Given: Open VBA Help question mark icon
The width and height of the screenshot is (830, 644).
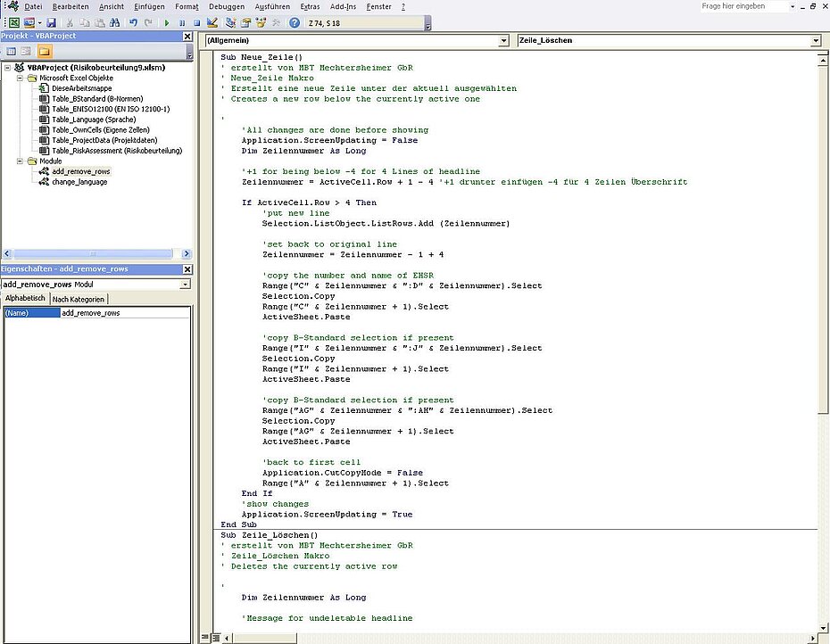Looking at the screenshot, I should (295, 23).
